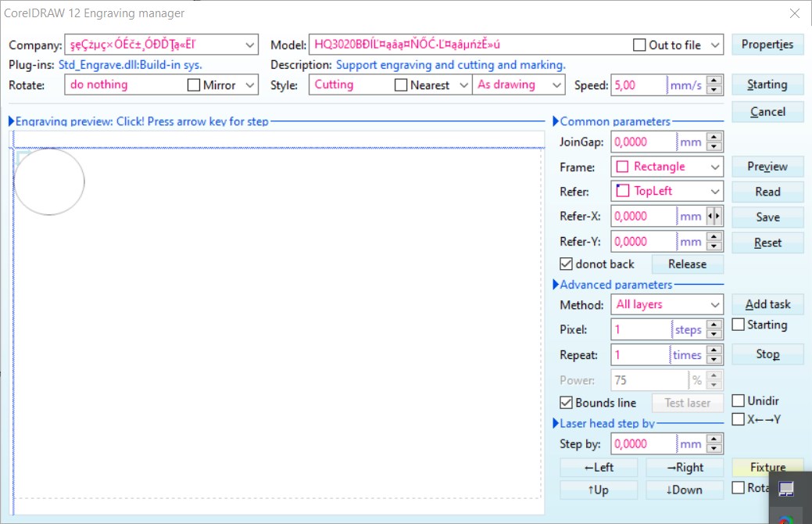The width and height of the screenshot is (812, 524).
Task: Enable the Nearest checkbox
Action: [401, 85]
